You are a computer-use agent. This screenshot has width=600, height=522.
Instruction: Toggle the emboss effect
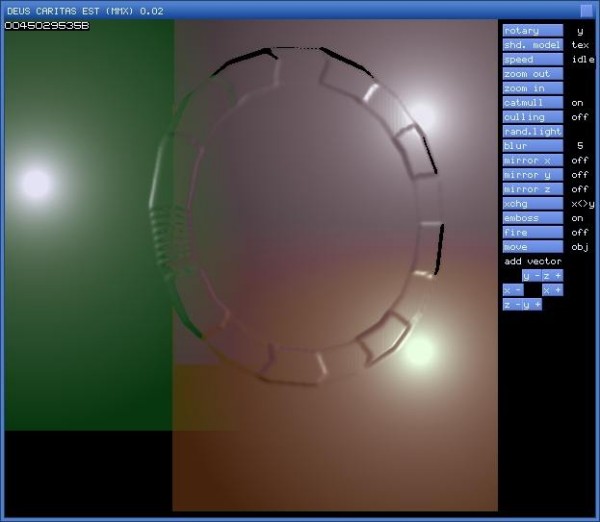click(x=532, y=218)
